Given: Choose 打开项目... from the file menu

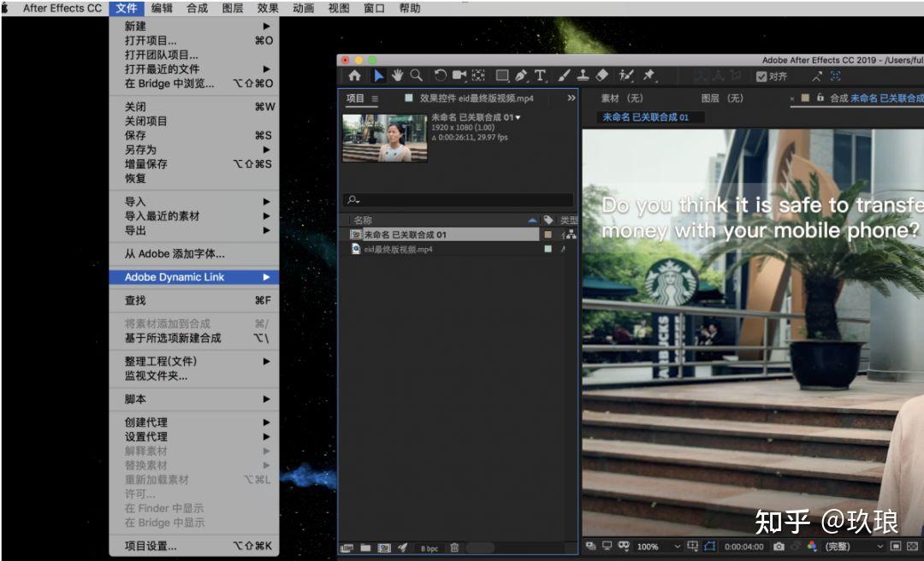Looking at the screenshot, I should [194, 41].
